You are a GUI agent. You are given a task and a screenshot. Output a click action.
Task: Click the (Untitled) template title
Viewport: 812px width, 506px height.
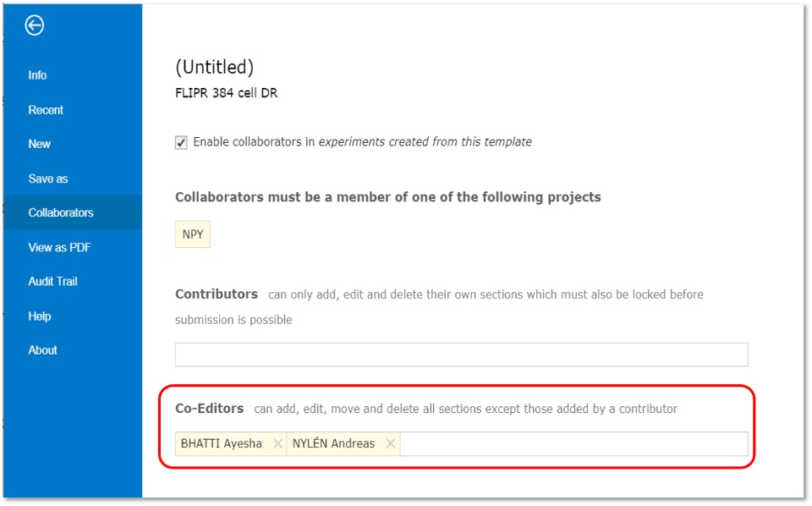[214, 68]
